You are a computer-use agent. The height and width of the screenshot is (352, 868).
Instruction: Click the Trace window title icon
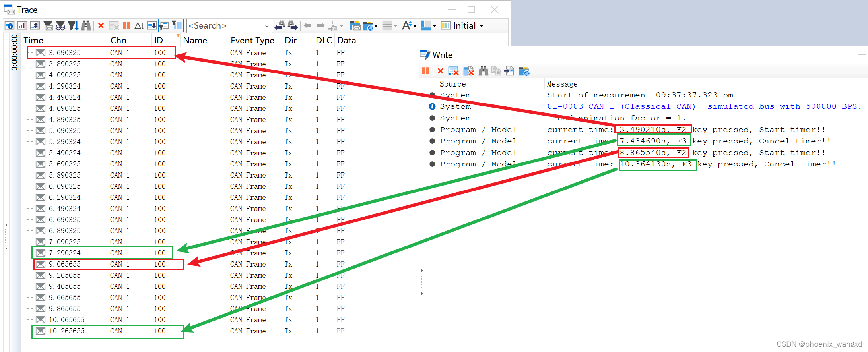pos(10,10)
